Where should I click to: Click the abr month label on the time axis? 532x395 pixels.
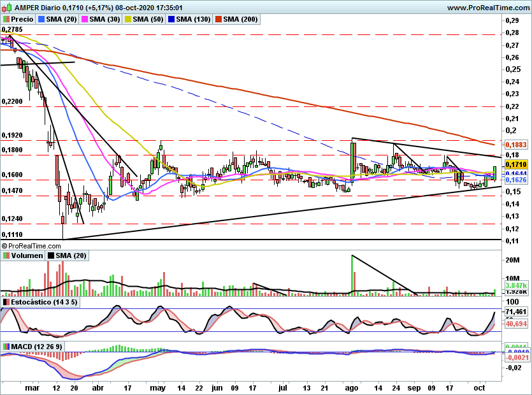[97, 388]
